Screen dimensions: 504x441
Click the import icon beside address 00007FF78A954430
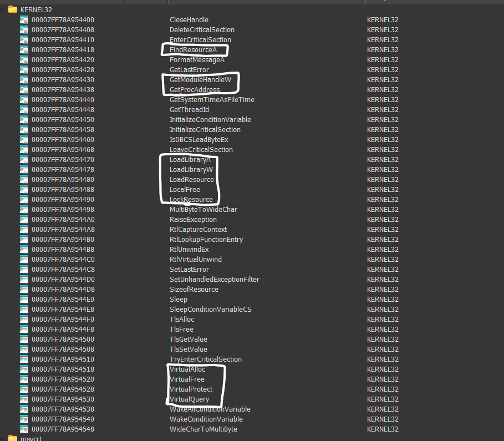click(24, 80)
